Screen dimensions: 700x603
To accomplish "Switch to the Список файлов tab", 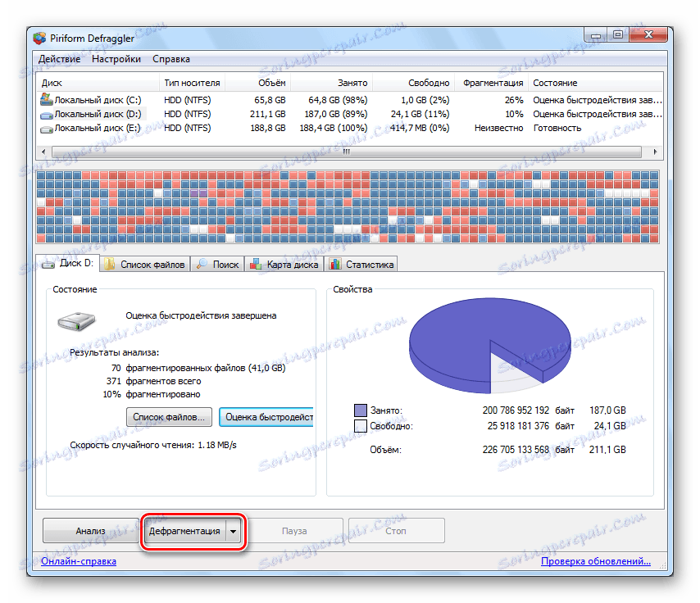I will [144, 265].
